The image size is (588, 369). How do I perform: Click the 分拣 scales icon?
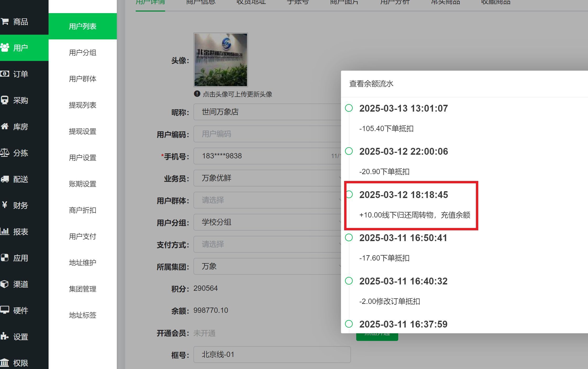(5, 153)
